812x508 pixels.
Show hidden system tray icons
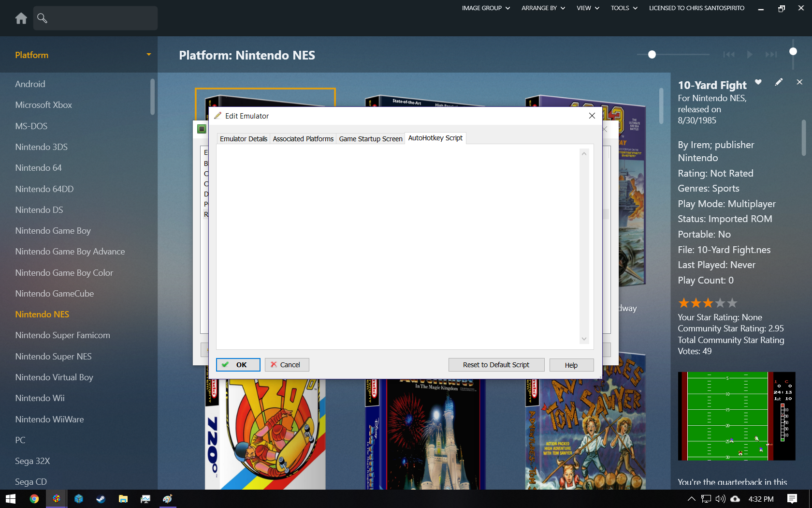(x=691, y=499)
